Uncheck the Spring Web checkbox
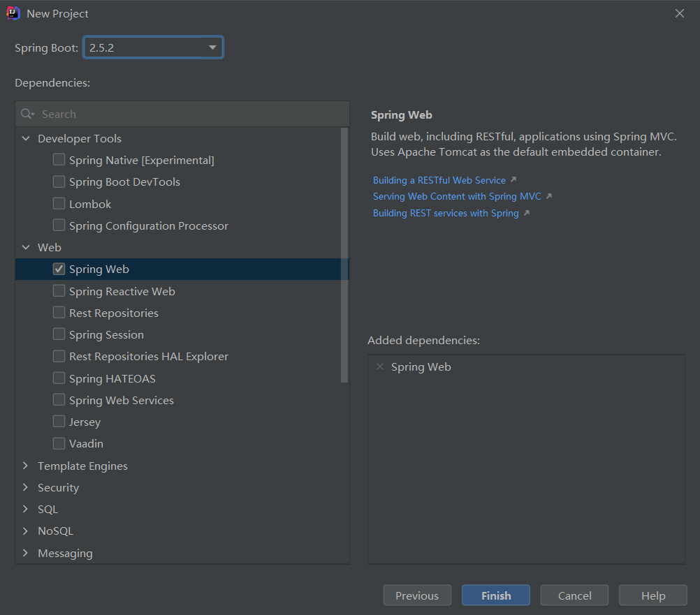This screenshot has width=700, height=615. point(59,269)
